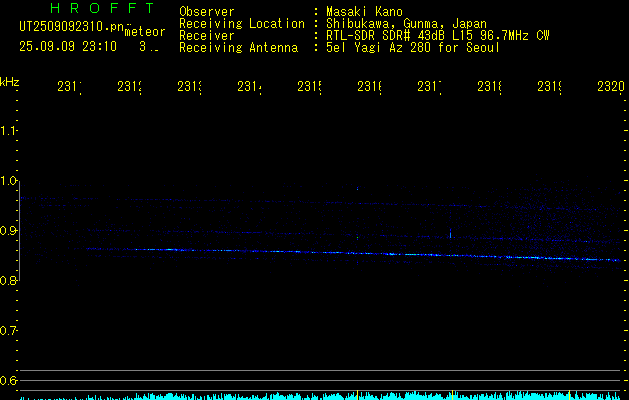This screenshot has width=629, height=400.
Task: Click the 0.9 frequency axis label
Action: click(8, 231)
